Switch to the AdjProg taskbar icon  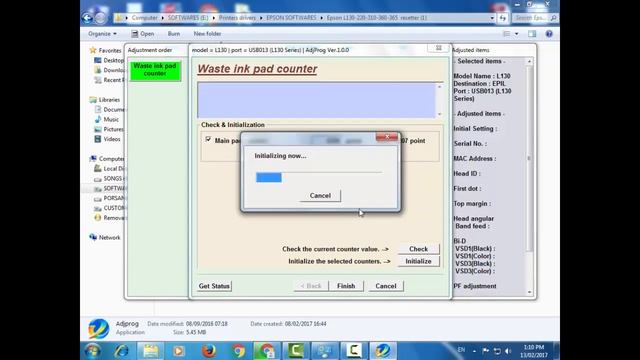click(x=382, y=351)
